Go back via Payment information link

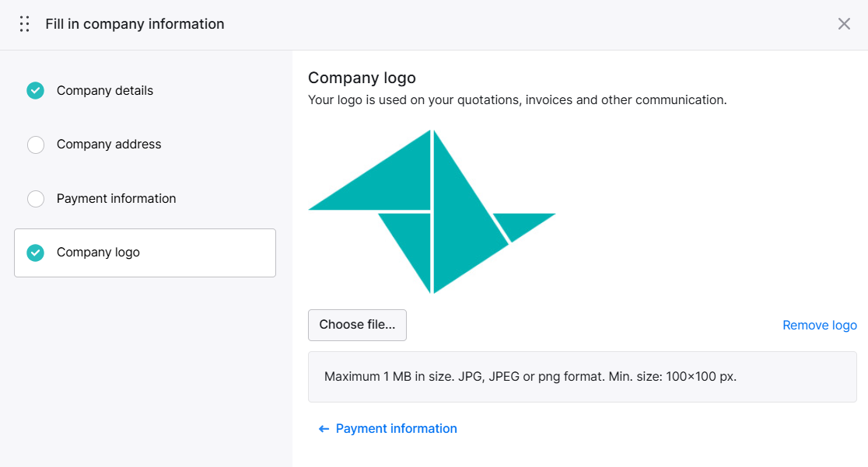click(397, 429)
